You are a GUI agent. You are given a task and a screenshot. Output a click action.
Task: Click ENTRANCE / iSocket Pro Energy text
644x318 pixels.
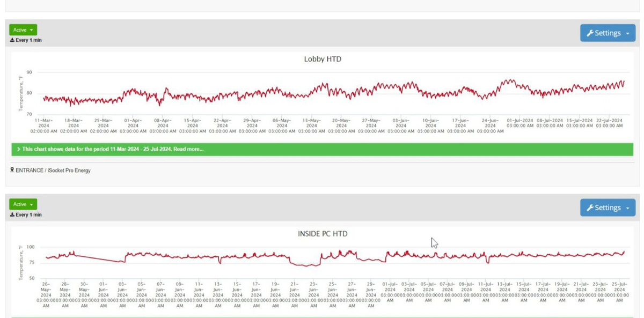(x=53, y=171)
